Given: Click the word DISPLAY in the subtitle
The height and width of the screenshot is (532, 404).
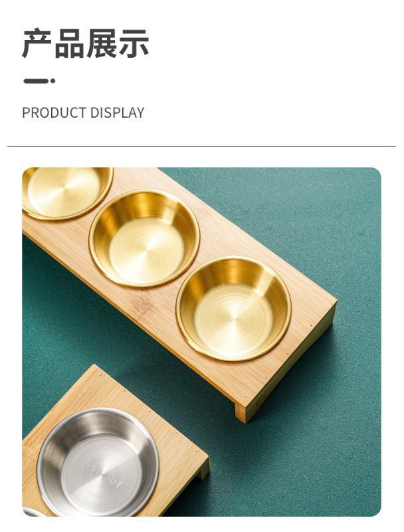Looking at the screenshot, I should click(x=118, y=112).
